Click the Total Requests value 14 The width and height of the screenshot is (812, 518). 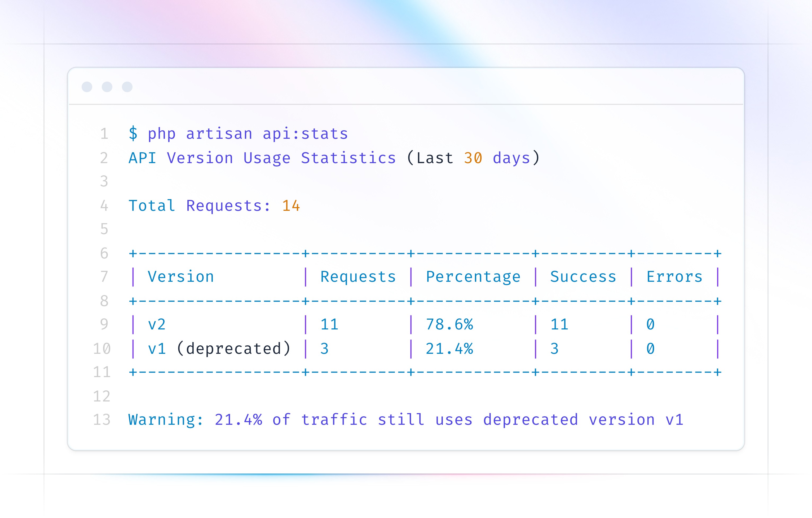290,206
